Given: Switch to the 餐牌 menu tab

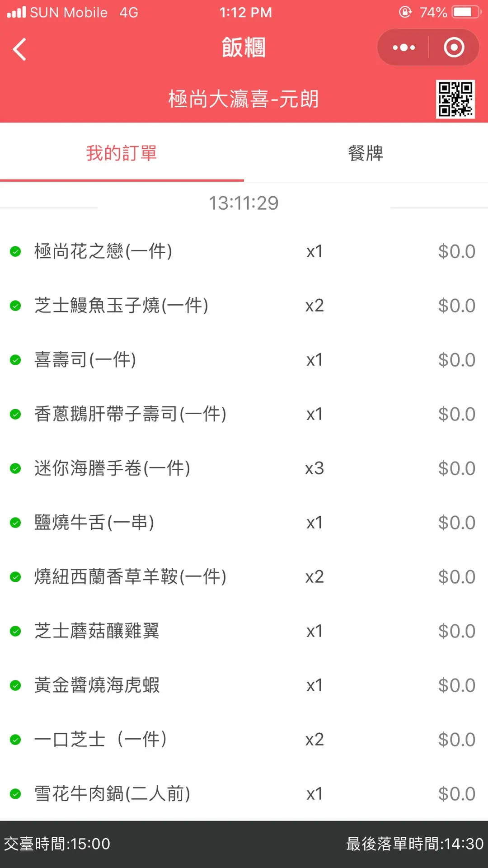Looking at the screenshot, I should tap(366, 153).
